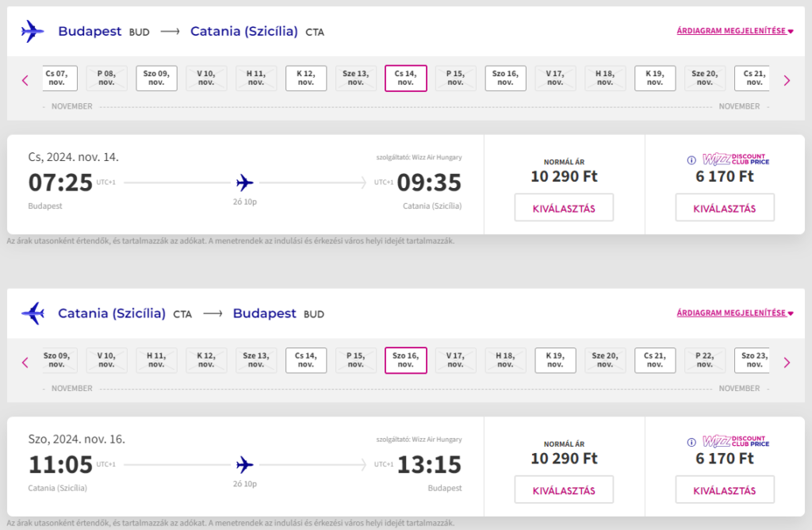Select return date K 19, nov.
Viewport: 812px width, 530px height.
(555, 361)
